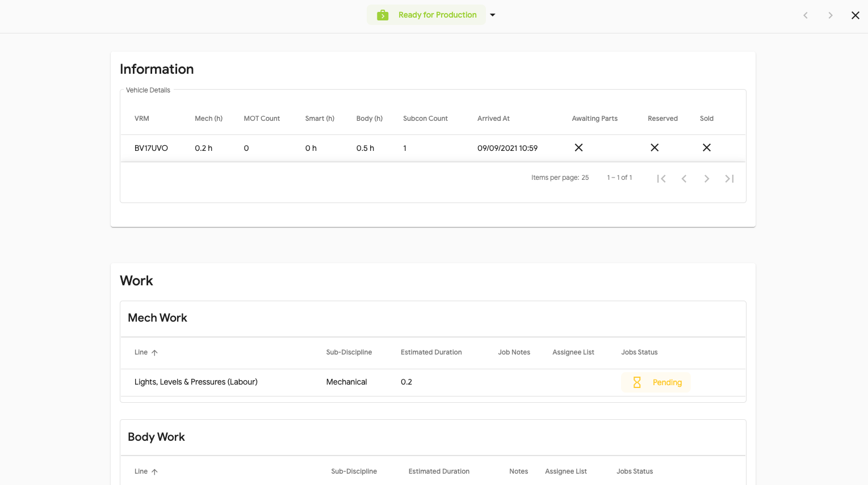Click the Mechanical sub-discipline cell
This screenshot has width=868, height=485.
click(x=346, y=382)
